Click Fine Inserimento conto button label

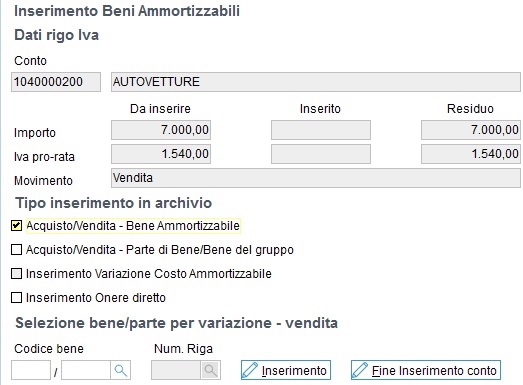(x=434, y=371)
